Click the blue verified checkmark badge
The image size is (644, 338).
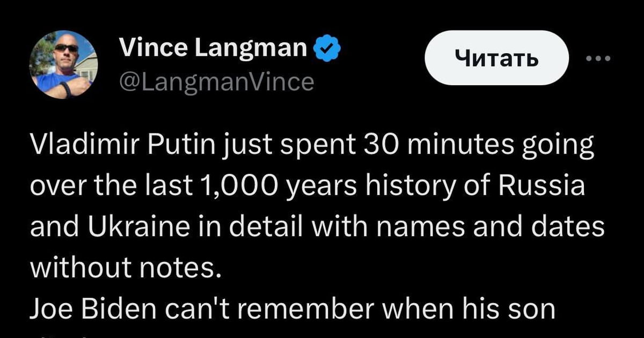(x=326, y=49)
